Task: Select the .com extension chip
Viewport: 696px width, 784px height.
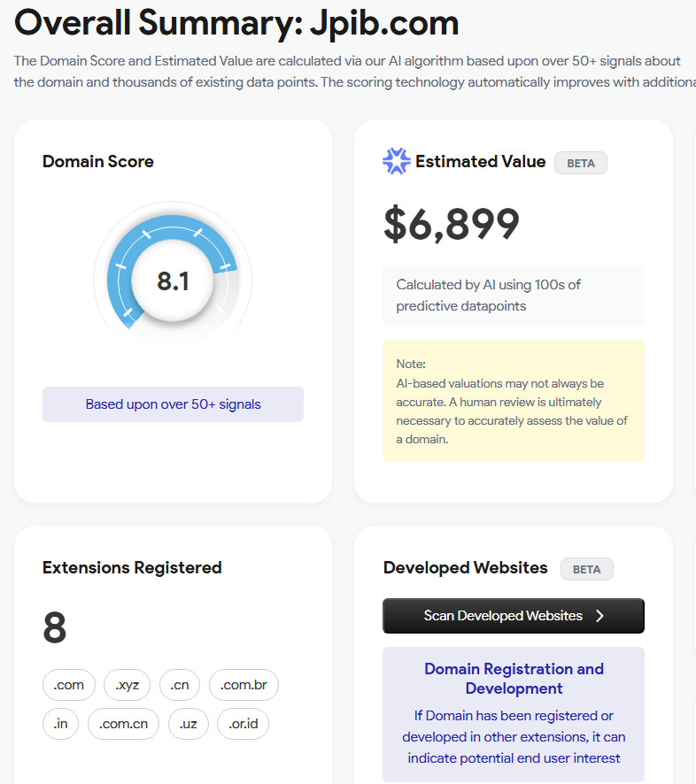Action: [x=69, y=685]
